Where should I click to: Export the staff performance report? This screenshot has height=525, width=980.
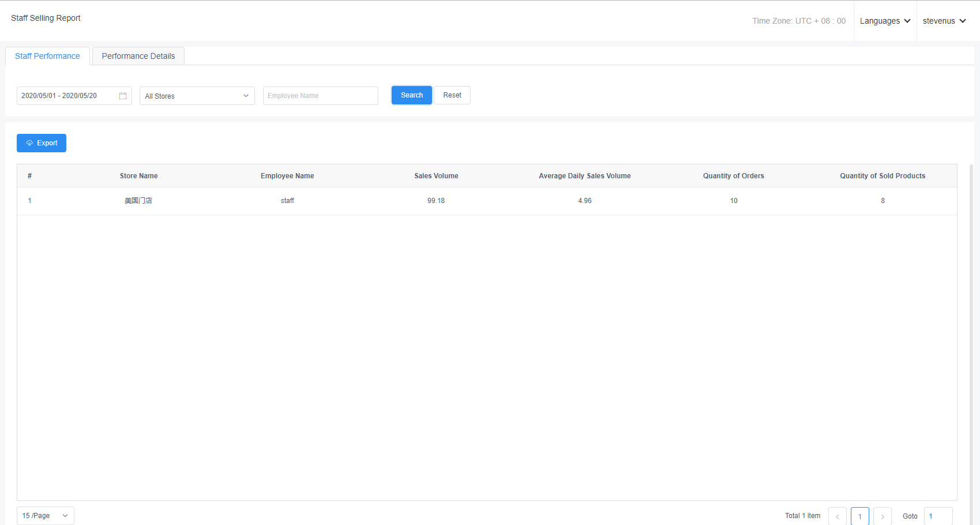[x=42, y=143]
